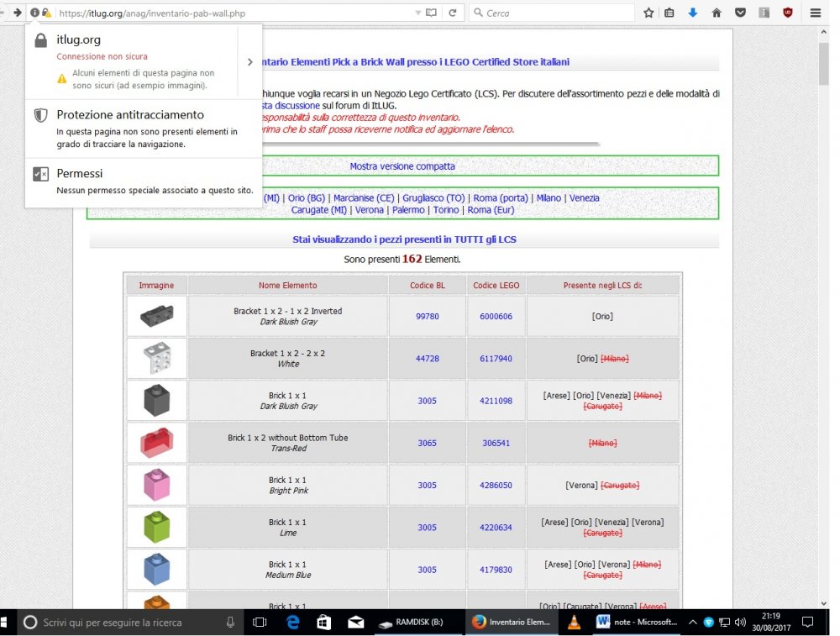Open the downloads arrow icon
This screenshot has height=636, width=840.
tap(693, 13)
